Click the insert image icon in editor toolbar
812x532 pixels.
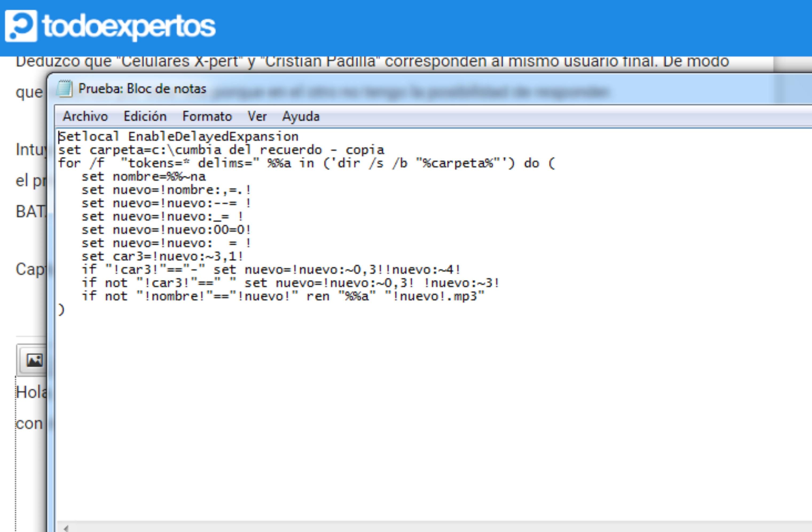point(34,360)
